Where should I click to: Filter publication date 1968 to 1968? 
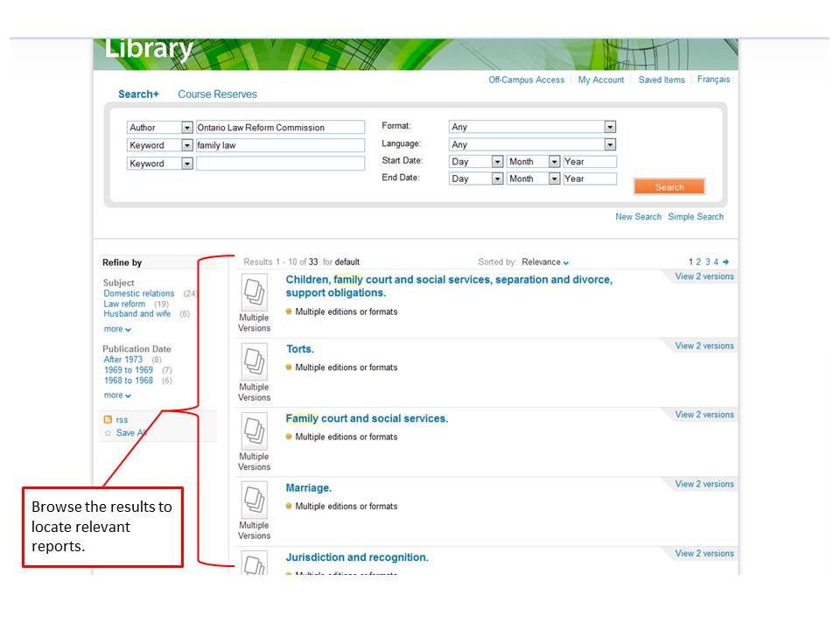point(129,381)
